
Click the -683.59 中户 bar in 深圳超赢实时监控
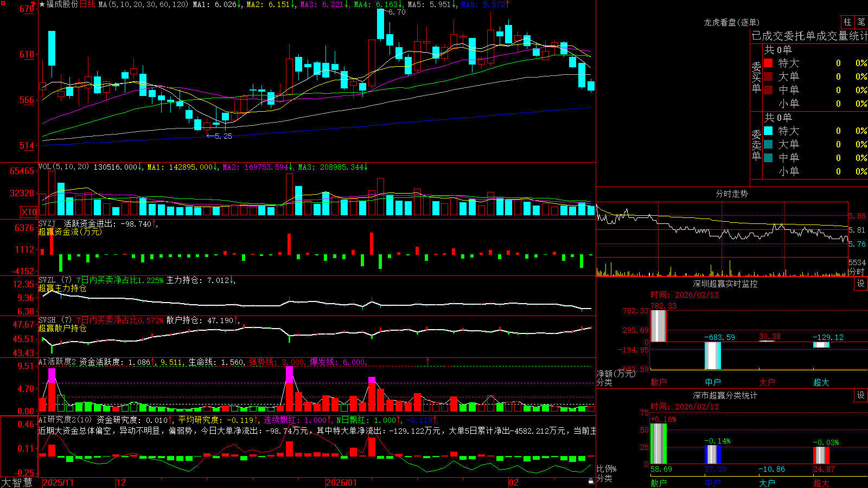click(713, 356)
